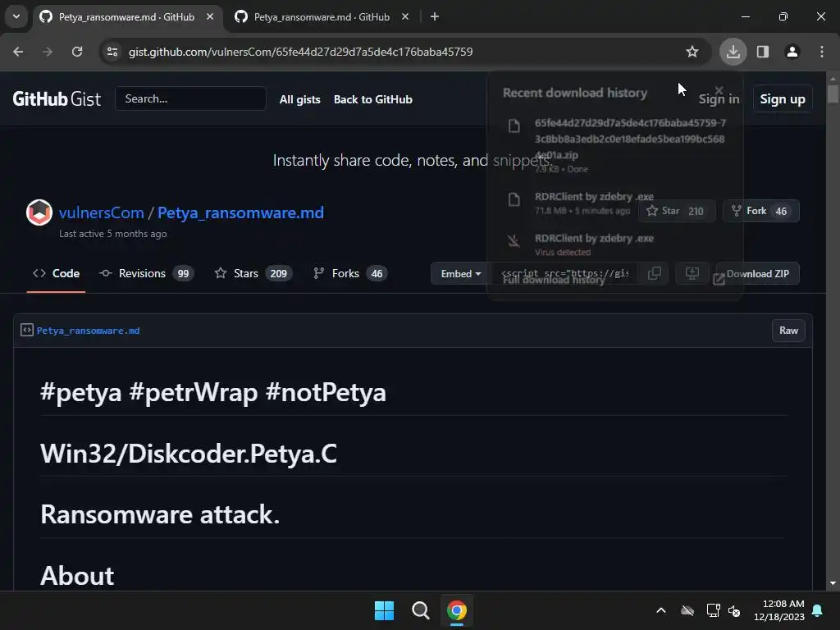Viewport: 840px width, 630px height.
Task: Focus the gist Search field
Action: [190, 98]
